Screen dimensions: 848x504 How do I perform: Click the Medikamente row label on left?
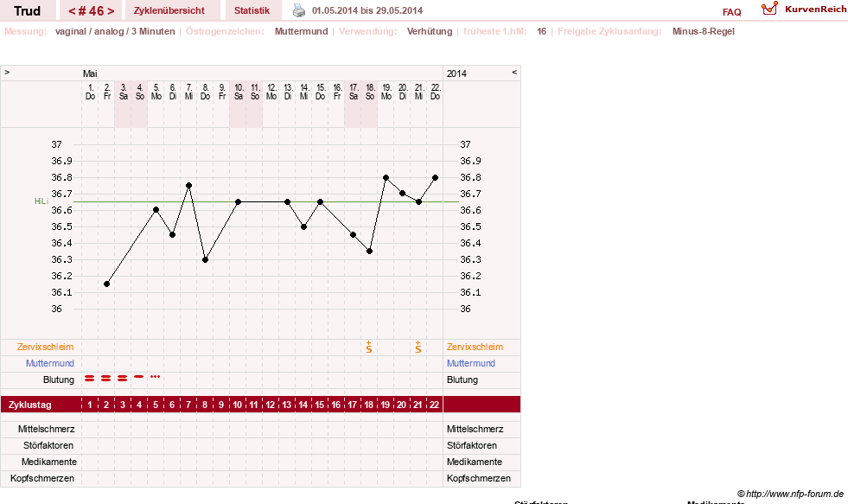[x=49, y=462]
